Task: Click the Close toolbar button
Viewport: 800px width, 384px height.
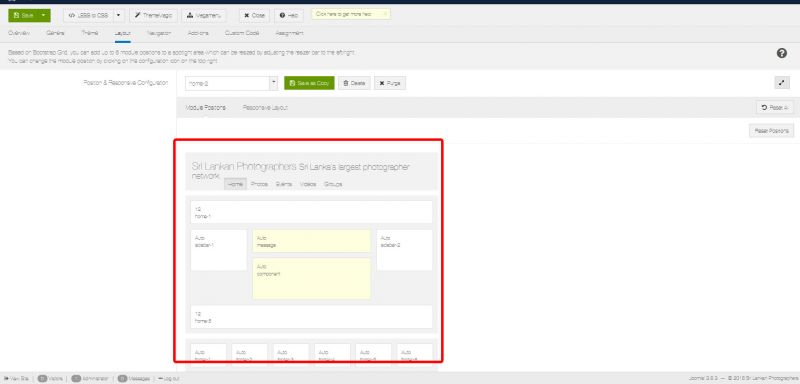Action: tap(255, 15)
